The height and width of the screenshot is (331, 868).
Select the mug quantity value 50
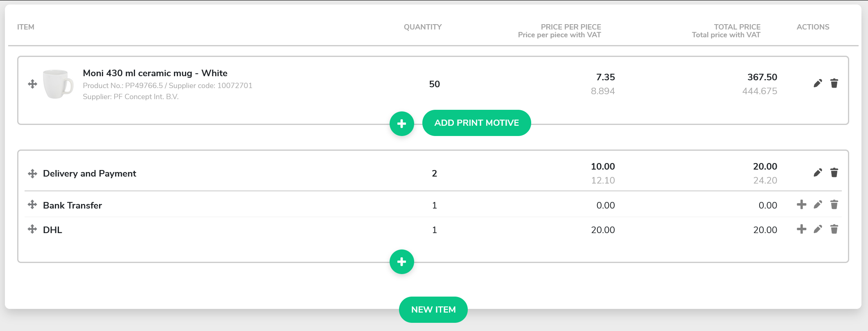point(435,84)
